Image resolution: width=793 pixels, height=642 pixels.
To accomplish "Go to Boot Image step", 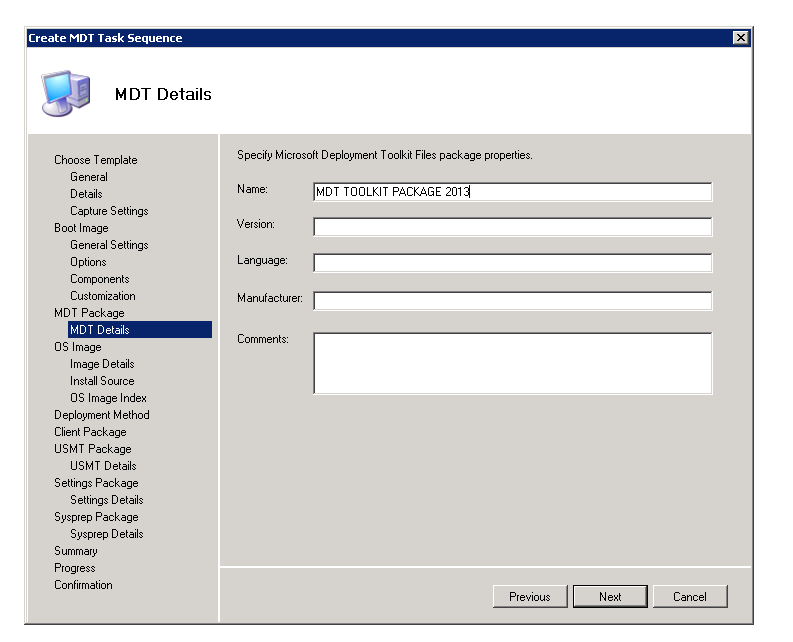I will pyautogui.click(x=81, y=228).
